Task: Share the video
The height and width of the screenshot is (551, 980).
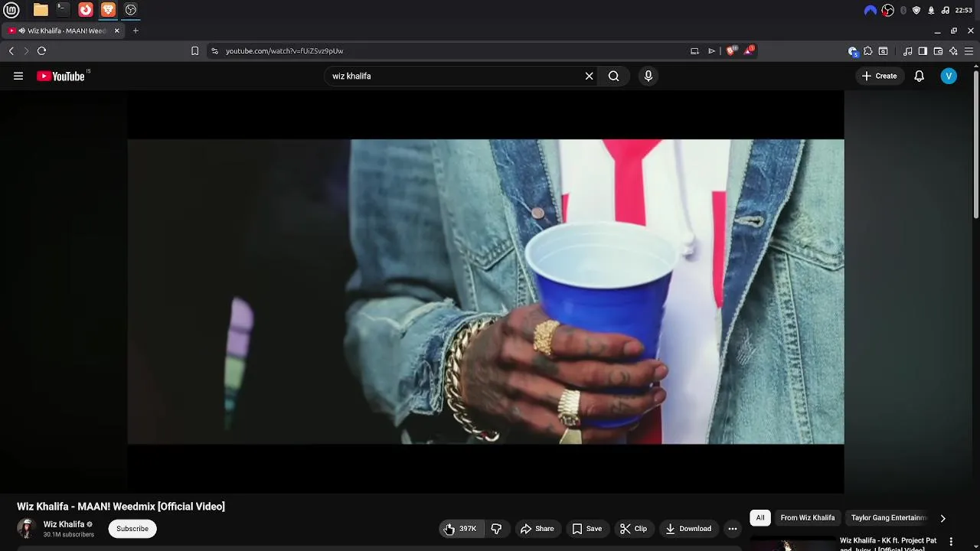Action: tap(537, 529)
